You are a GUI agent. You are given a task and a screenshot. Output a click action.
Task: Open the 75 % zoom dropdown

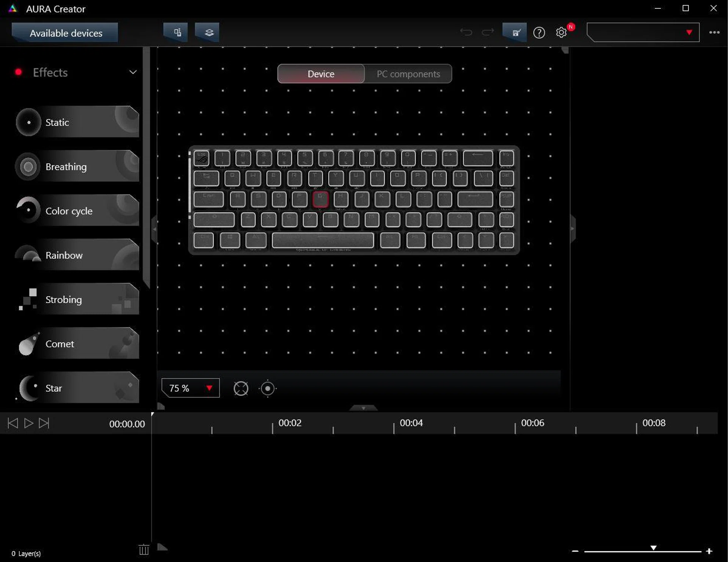(x=190, y=388)
